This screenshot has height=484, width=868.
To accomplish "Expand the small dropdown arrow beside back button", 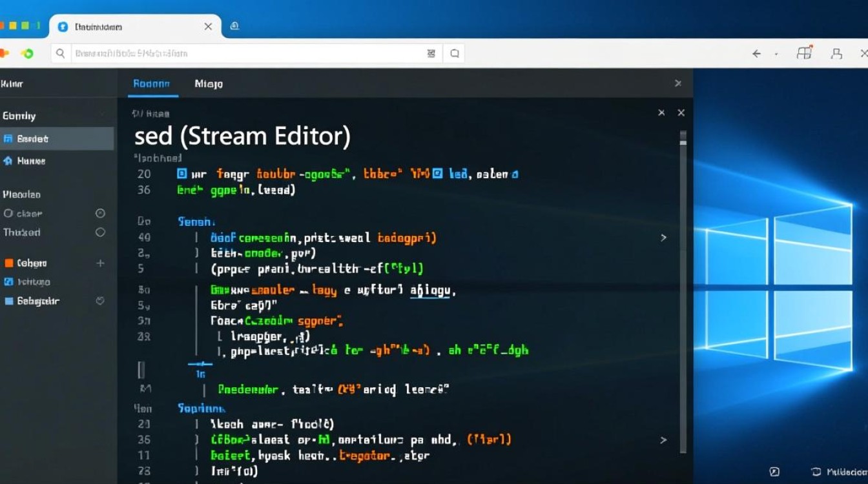I will click(x=776, y=55).
